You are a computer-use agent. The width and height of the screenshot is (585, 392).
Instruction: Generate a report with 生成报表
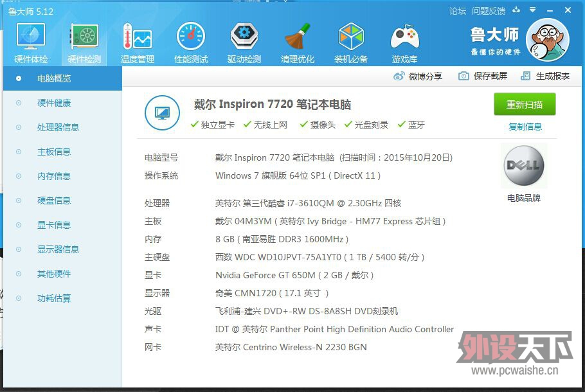tap(545, 76)
